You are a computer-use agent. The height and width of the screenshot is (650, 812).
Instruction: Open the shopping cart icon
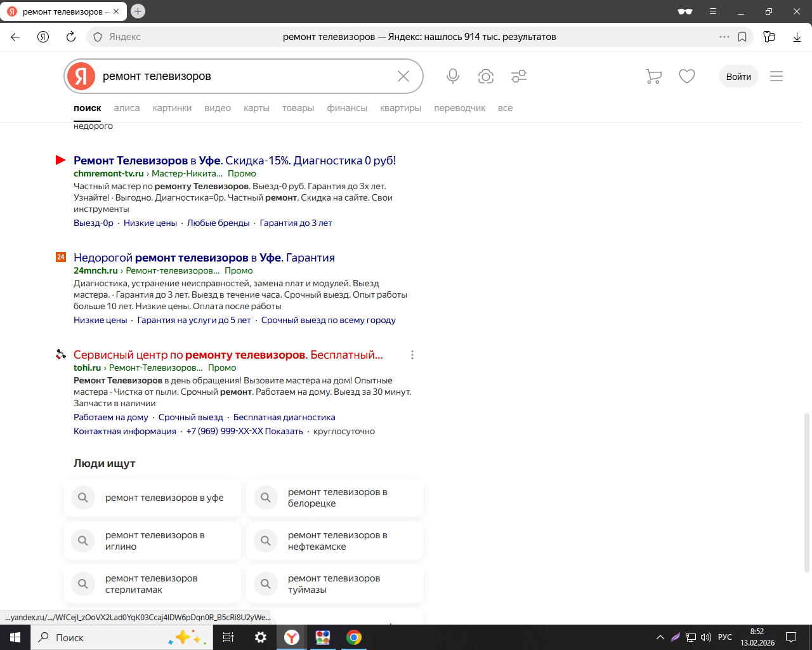pyautogui.click(x=653, y=76)
